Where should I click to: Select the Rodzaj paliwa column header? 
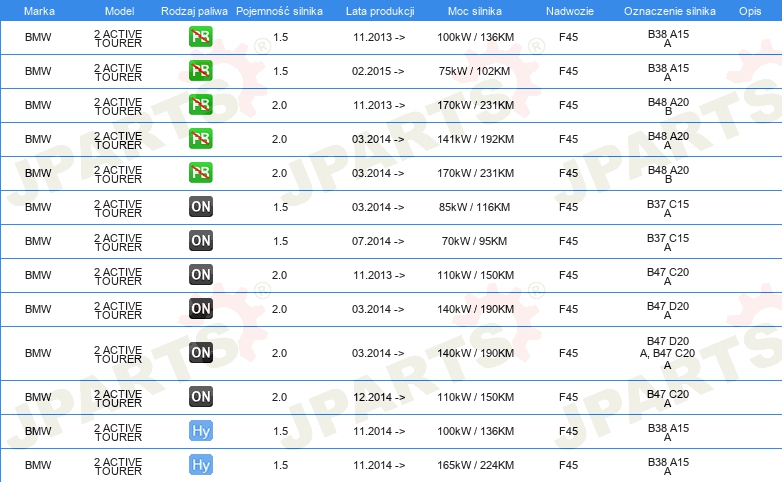(194, 11)
